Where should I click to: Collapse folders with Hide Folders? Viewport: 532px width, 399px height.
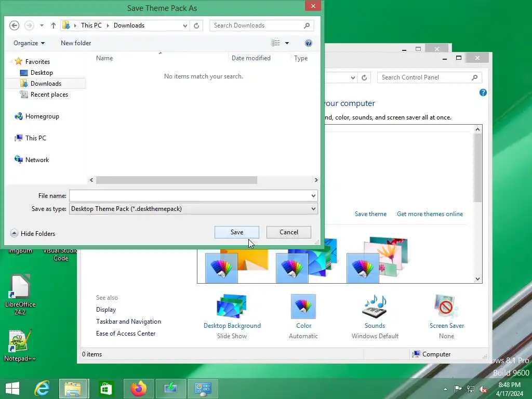click(33, 233)
